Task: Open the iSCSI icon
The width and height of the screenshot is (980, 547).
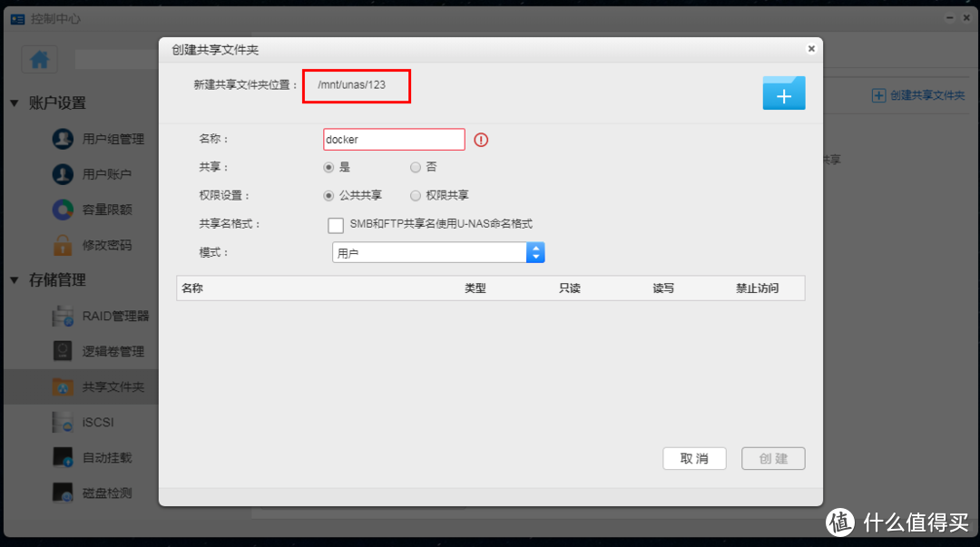Action: [63, 422]
